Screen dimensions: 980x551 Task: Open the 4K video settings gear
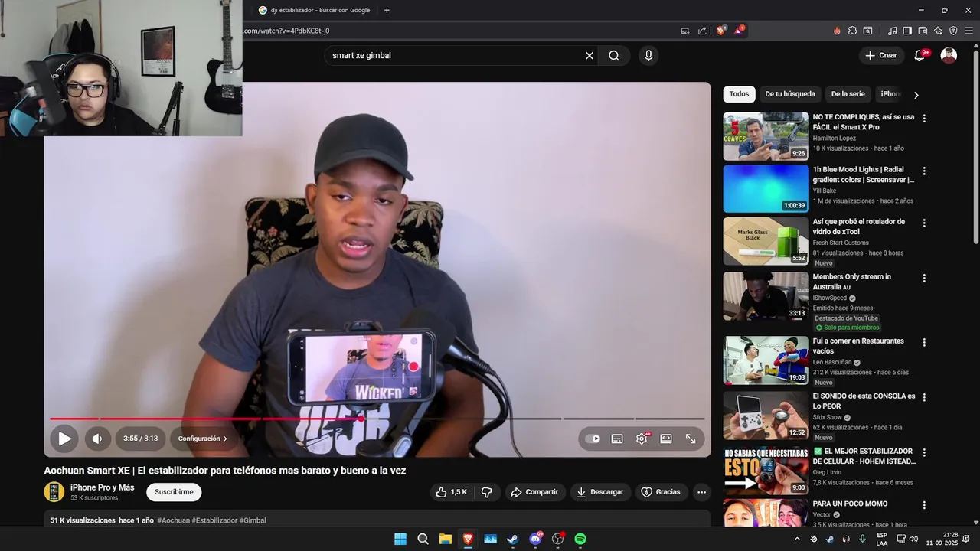642,439
